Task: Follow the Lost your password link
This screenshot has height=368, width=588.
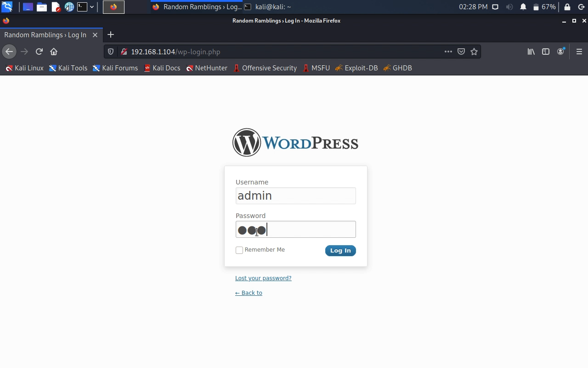Action: pyautogui.click(x=263, y=278)
